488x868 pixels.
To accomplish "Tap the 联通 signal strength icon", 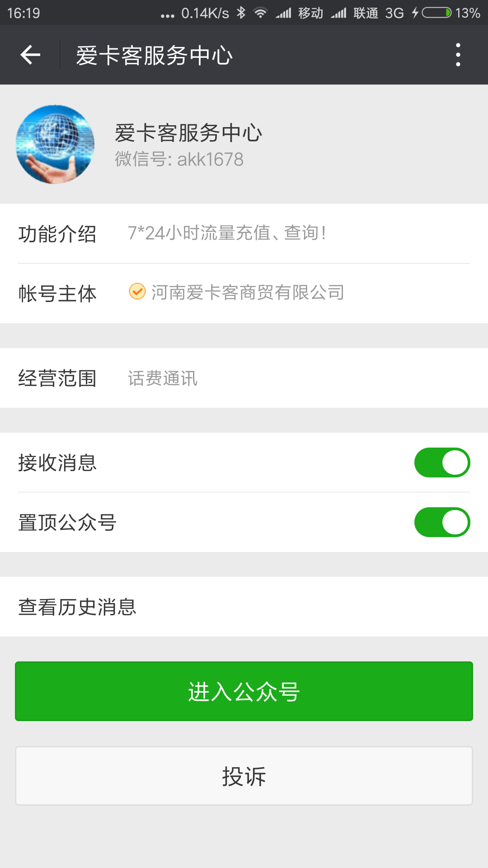I will tap(339, 13).
